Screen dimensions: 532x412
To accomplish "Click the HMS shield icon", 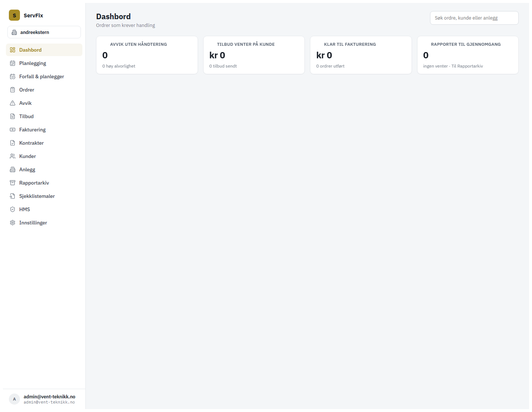I will click(x=13, y=209).
